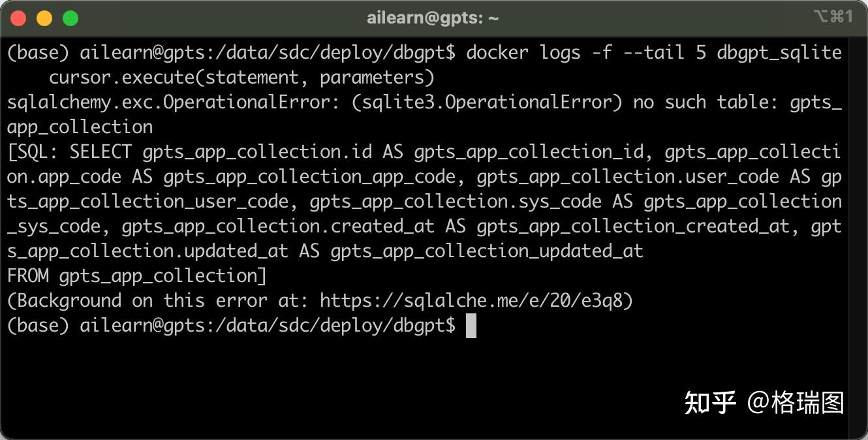Click the sqlalchemy.exc.OperationalError text

(174, 102)
